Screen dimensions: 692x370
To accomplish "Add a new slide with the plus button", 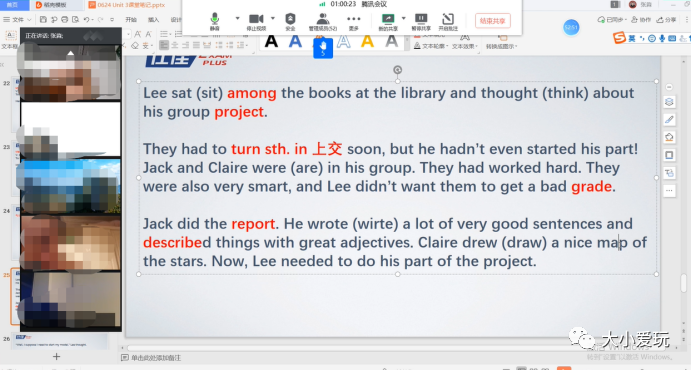I will (56, 356).
